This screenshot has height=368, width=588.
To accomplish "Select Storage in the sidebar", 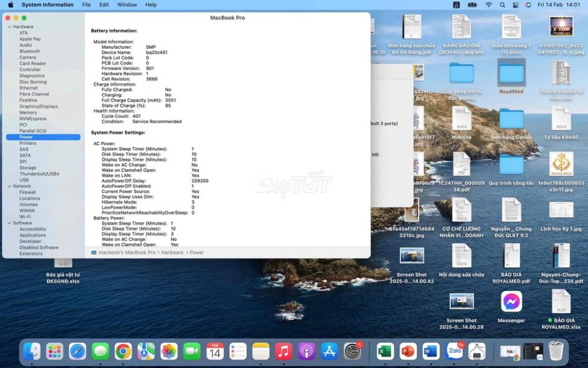I will click(x=28, y=168).
